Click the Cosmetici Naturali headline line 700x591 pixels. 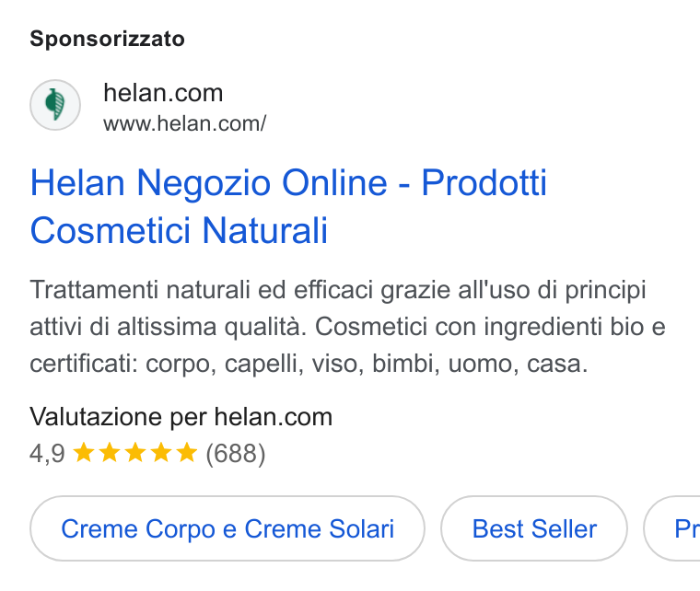[179, 231]
